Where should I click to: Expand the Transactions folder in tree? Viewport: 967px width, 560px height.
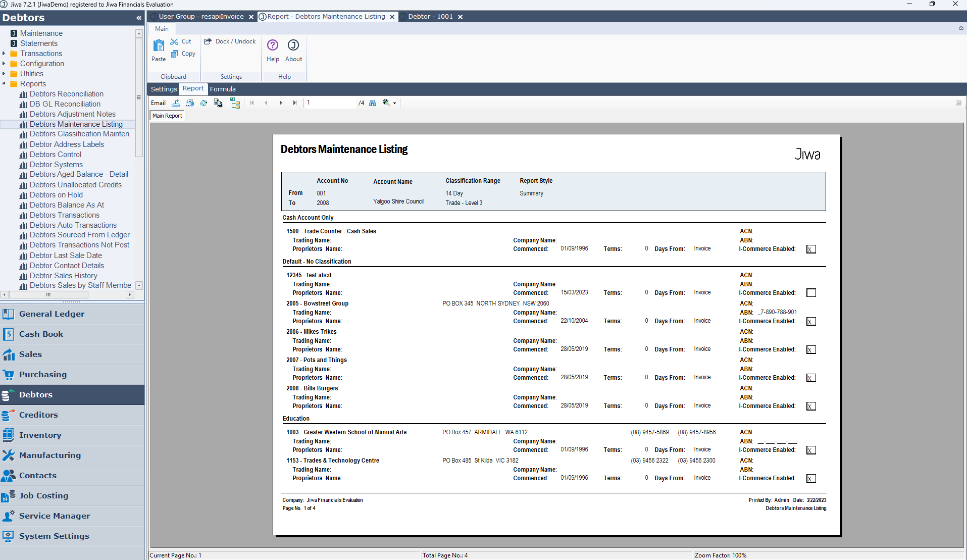pos(4,54)
